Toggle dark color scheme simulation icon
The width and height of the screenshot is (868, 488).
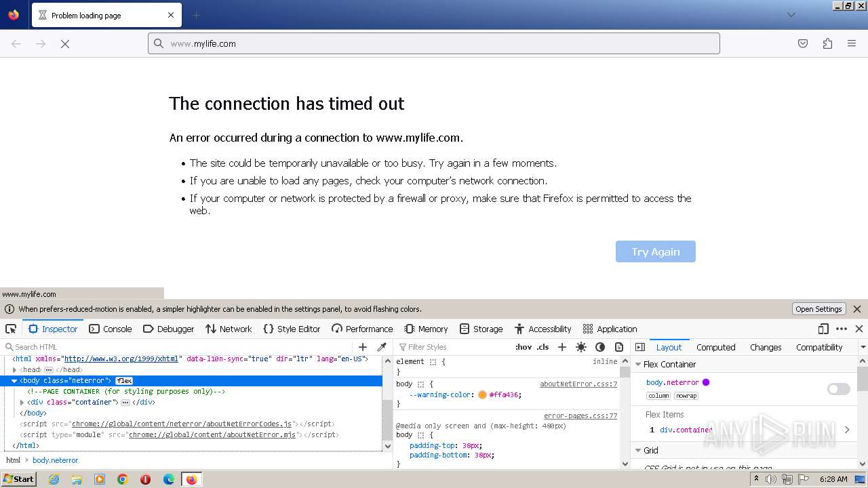coord(600,347)
